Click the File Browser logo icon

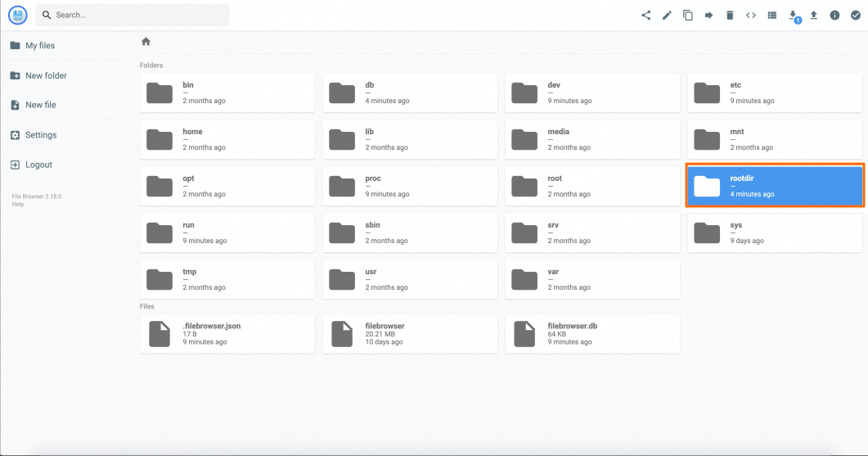[18, 15]
